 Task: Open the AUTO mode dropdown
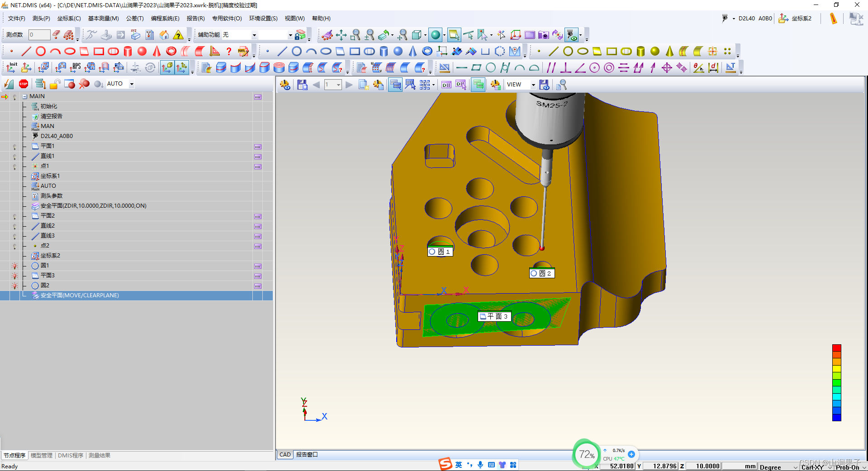(x=132, y=84)
